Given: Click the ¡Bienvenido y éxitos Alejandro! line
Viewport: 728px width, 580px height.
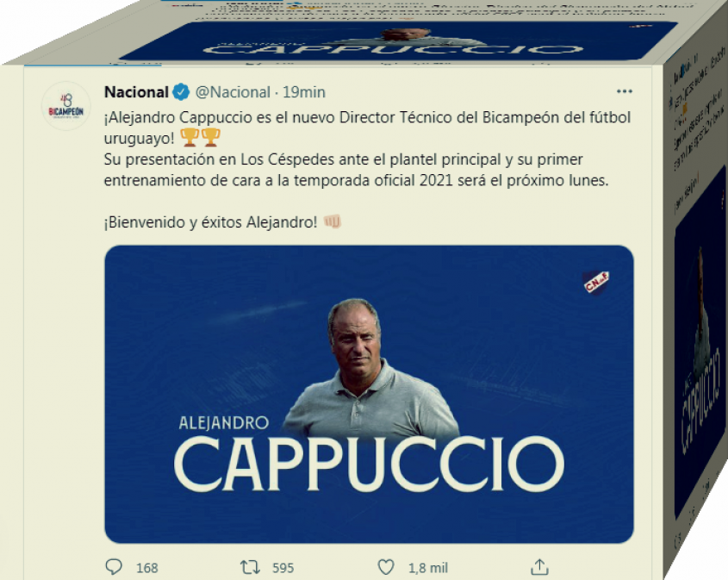Looking at the screenshot, I should coord(210,222).
